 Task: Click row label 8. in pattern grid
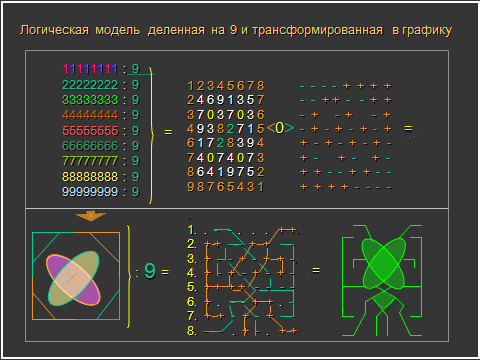point(192,331)
